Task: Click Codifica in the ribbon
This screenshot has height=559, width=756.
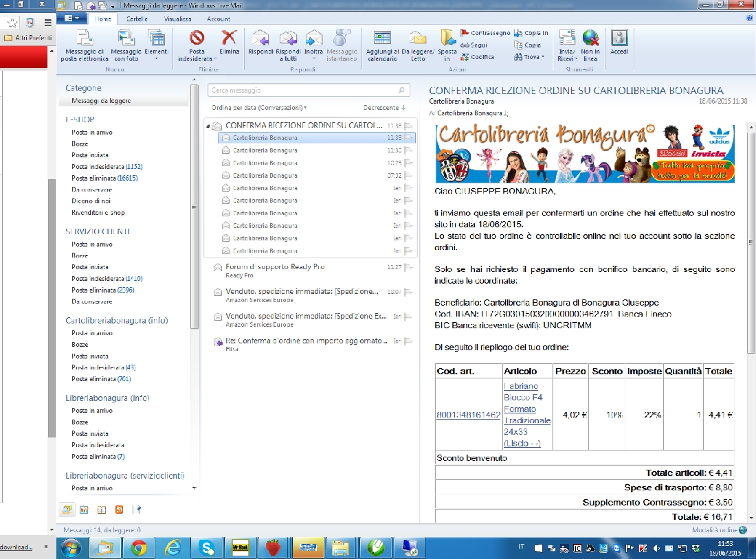Action: pyautogui.click(x=478, y=57)
